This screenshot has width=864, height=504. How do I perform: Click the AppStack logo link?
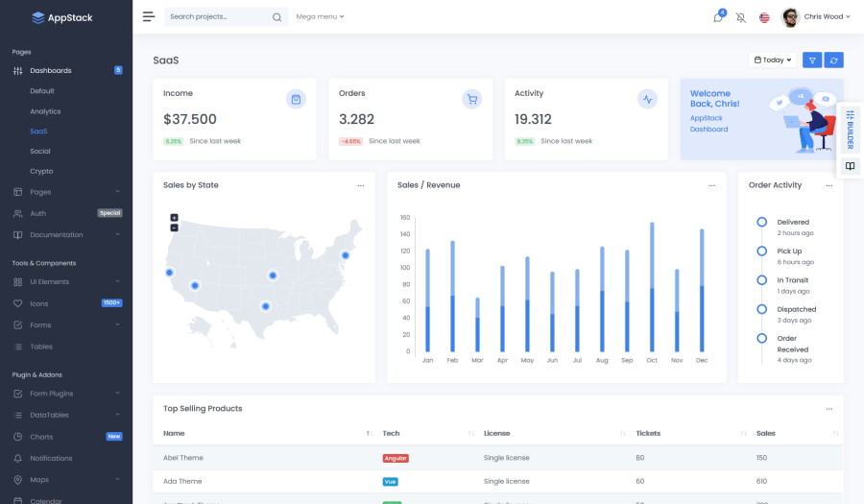coord(62,17)
